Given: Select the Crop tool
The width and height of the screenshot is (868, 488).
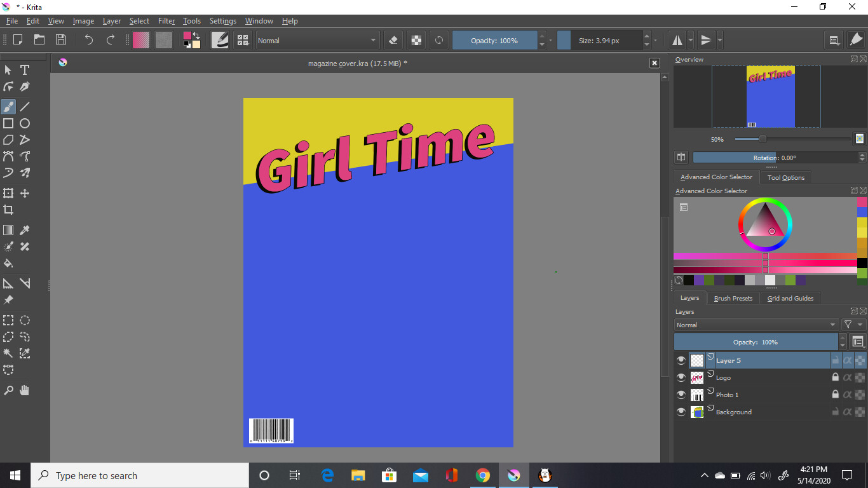Looking at the screenshot, I should click(x=8, y=210).
